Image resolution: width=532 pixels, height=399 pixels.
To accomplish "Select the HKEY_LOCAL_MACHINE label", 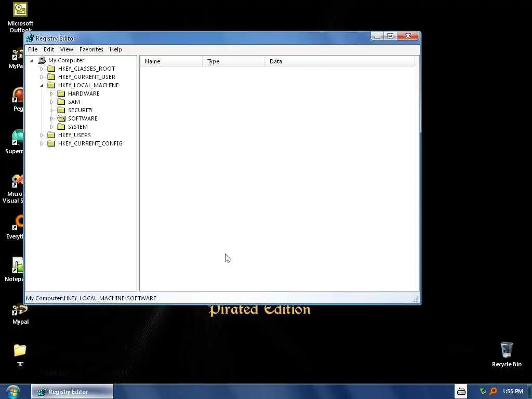I will [88, 85].
